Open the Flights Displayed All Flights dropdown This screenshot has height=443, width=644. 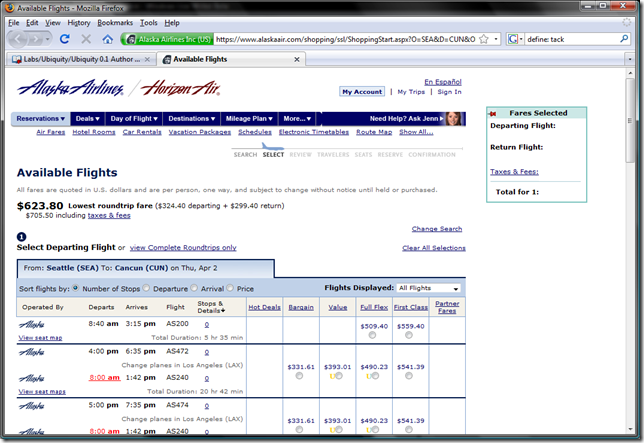428,288
